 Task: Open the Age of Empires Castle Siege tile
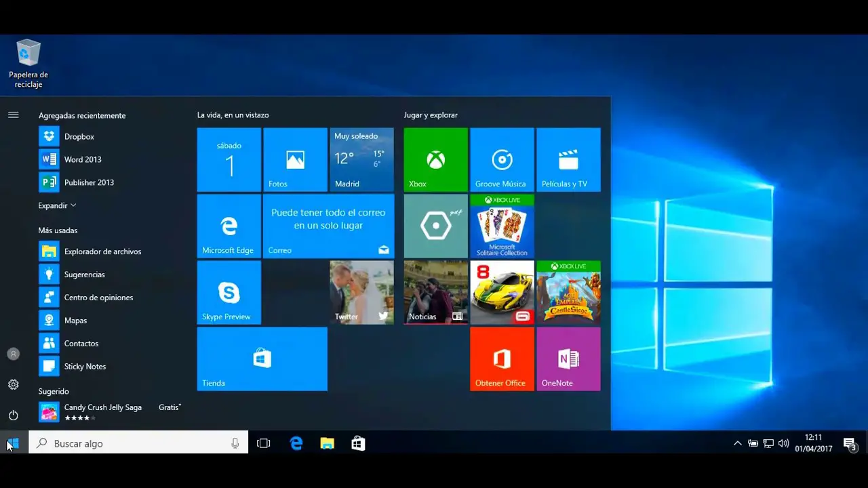point(568,293)
